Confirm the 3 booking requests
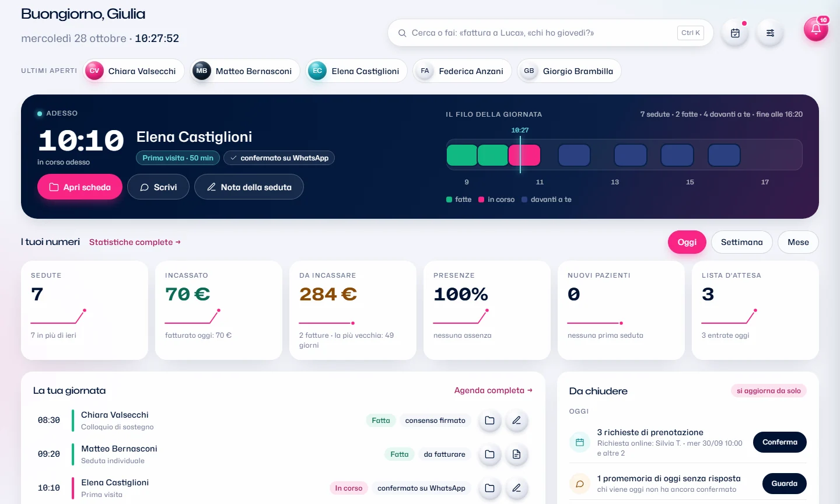Viewport: 840px width, 504px height. (x=780, y=442)
